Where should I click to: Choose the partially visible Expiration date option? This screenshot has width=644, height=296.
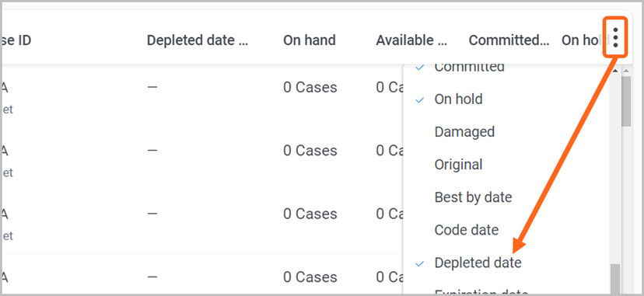481,292
